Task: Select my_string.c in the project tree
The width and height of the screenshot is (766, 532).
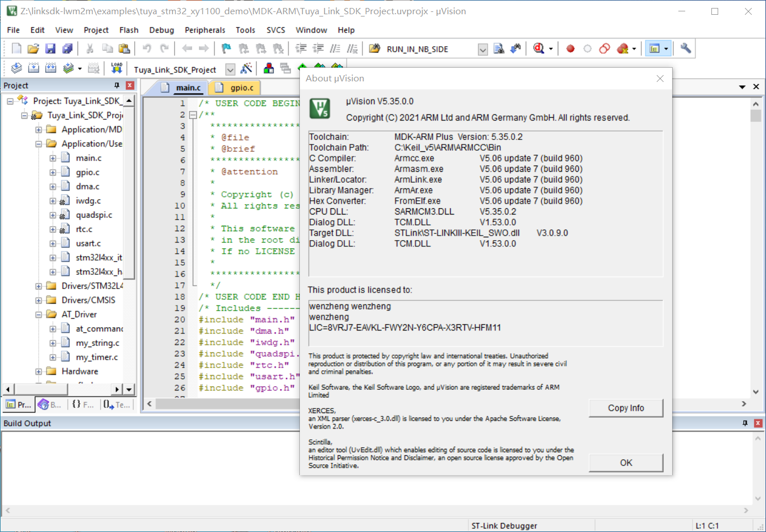Action: click(97, 343)
